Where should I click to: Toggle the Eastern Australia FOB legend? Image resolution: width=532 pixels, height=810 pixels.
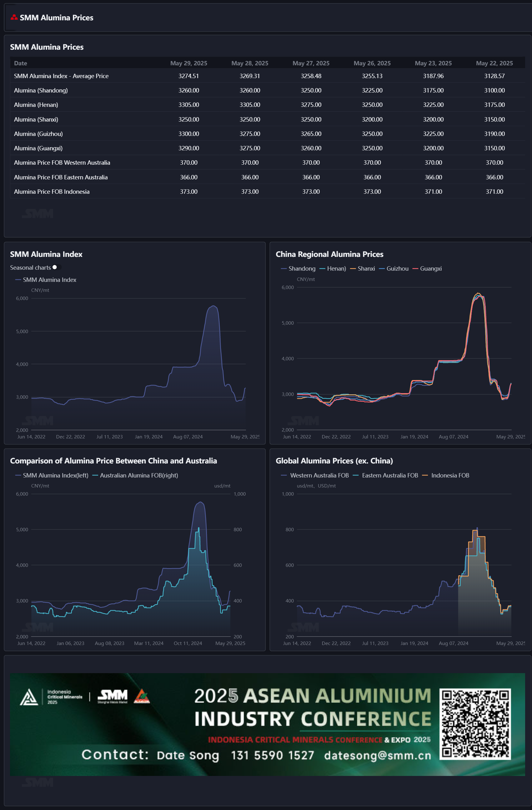tap(386, 475)
